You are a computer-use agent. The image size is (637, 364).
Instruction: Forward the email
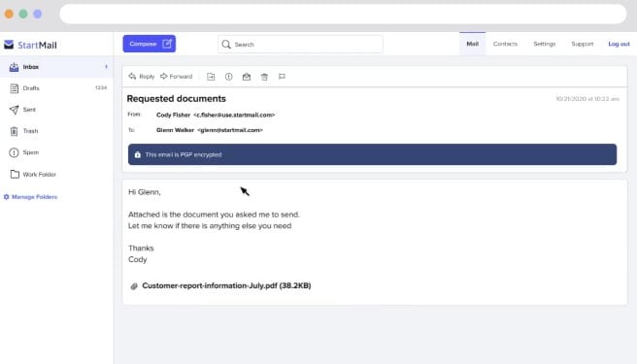pyautogui.click(x=177, y=77)
